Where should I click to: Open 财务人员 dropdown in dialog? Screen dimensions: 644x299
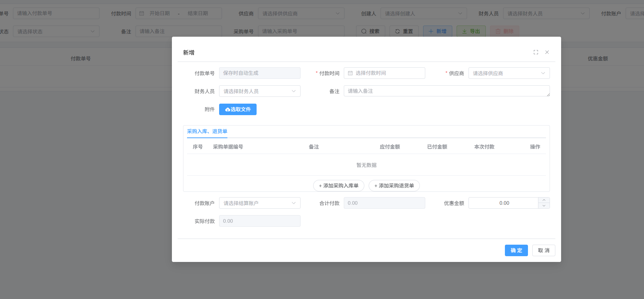pos(259,91)
